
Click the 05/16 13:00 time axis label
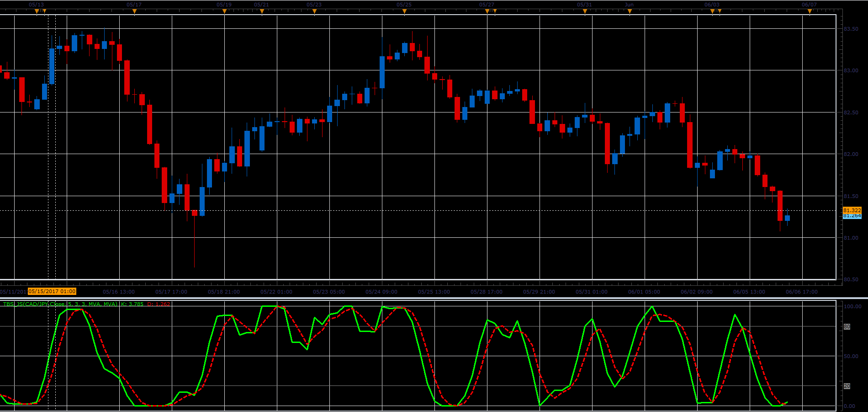click(119, 292)
